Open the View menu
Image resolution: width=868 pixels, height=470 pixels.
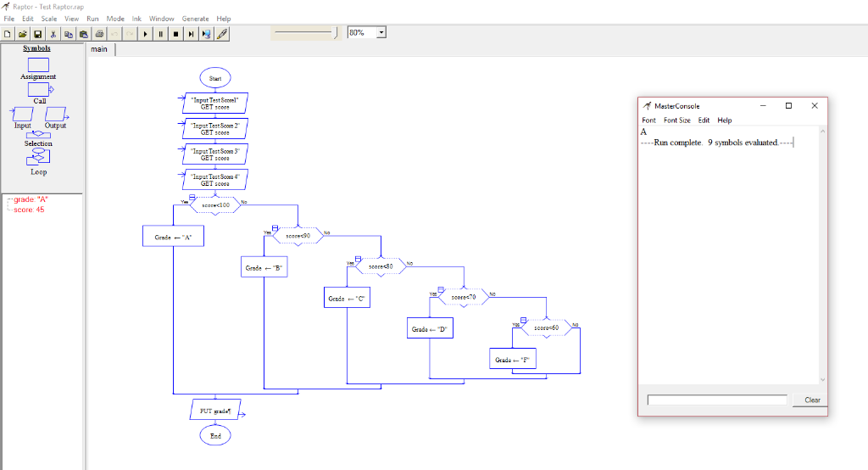coord(71,19)
